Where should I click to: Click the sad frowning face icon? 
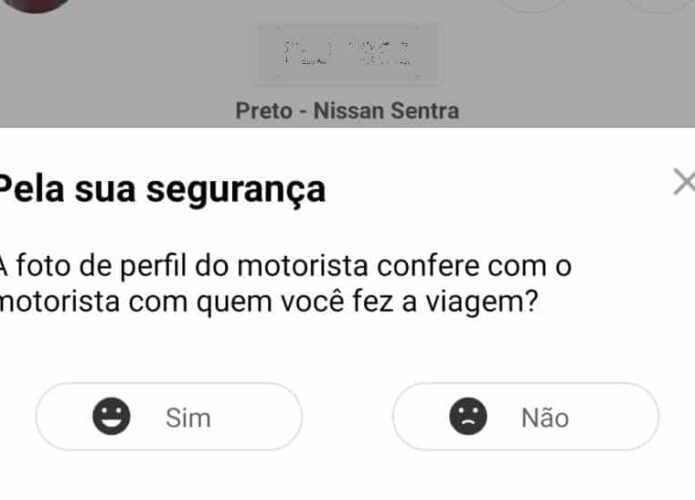[468, 416]
